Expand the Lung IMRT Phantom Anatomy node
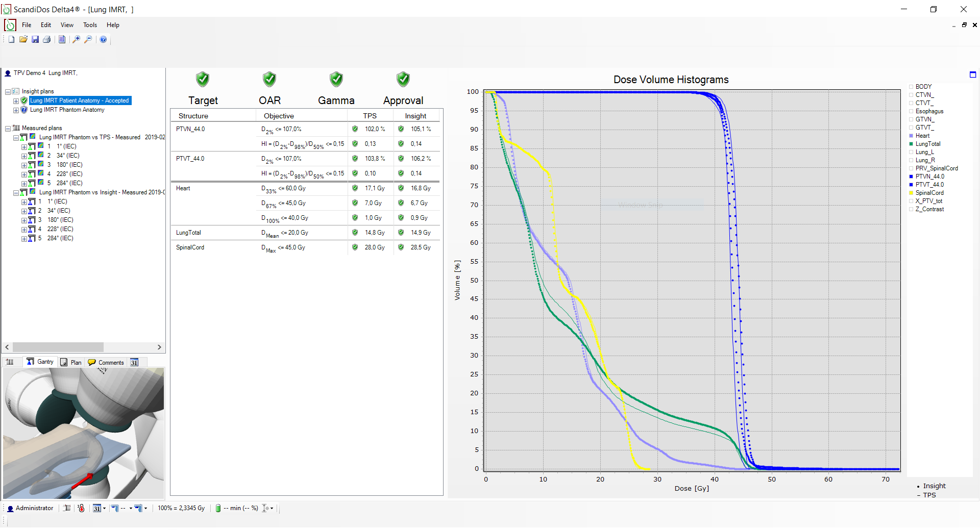Screen dimensions: 980x530 [x=16, y=110]
